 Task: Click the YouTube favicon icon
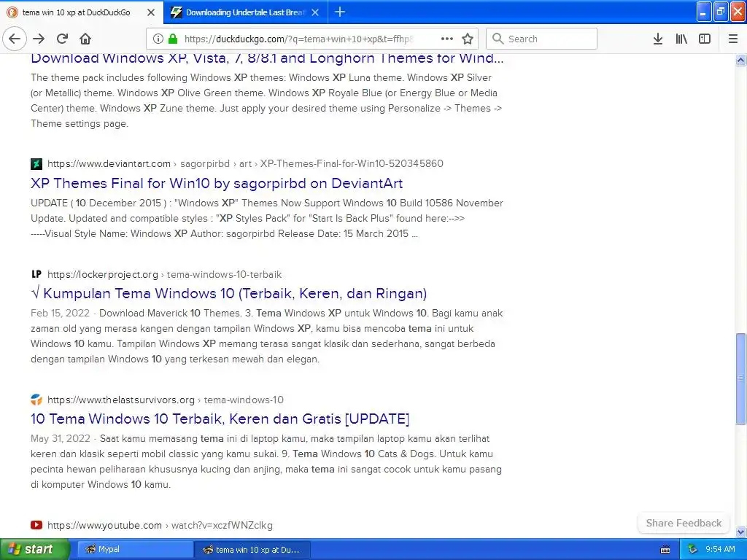pyautogui.click(x=36, y=525)
